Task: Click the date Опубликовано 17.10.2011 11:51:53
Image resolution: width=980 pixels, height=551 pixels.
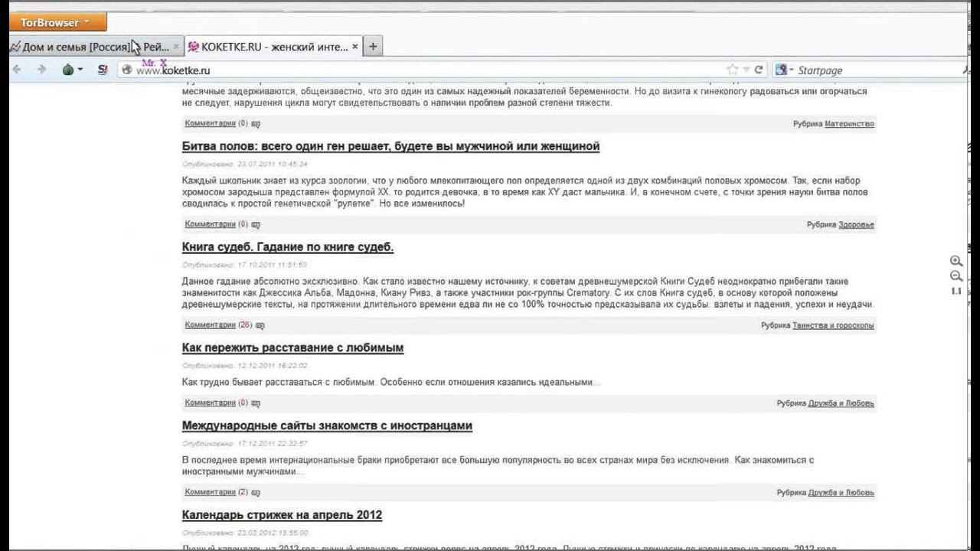Action: click(245, 265)
